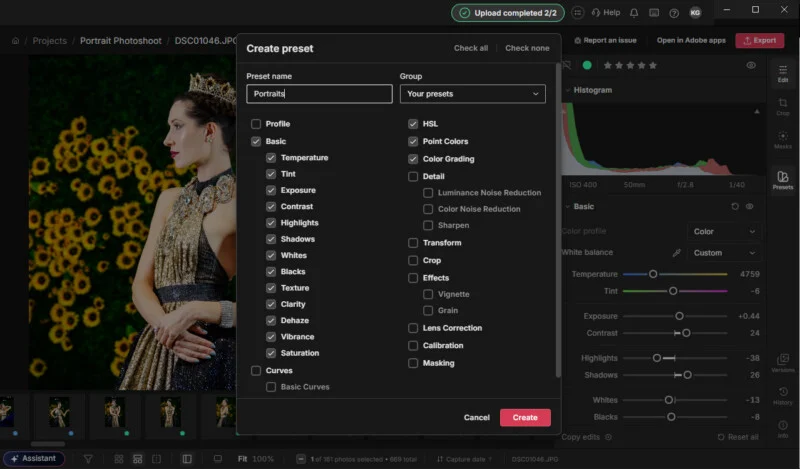800x469 pixels.
Task: Click the reject flag icon beside color label
Action: 566,65
